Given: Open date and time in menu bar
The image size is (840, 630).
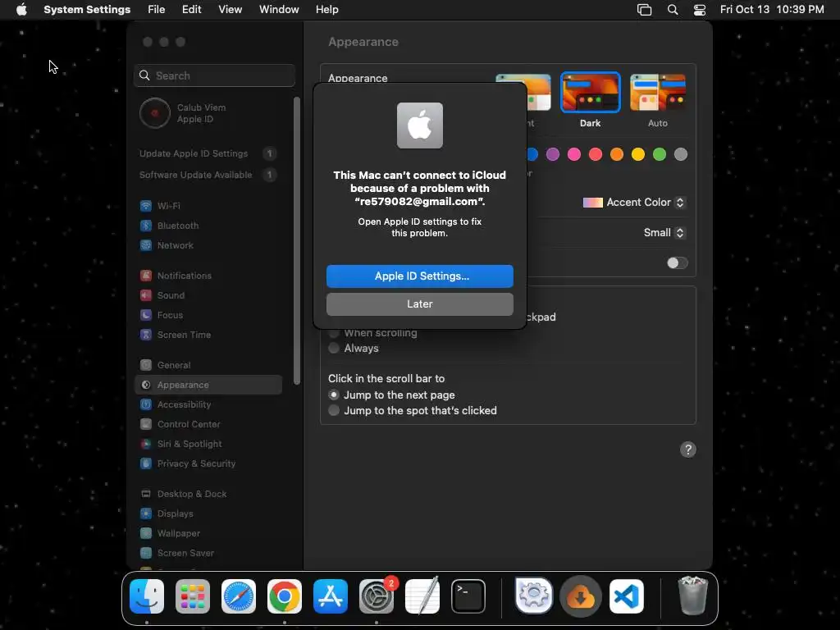Looking at the screenshot, I should [x=772, y=10].
